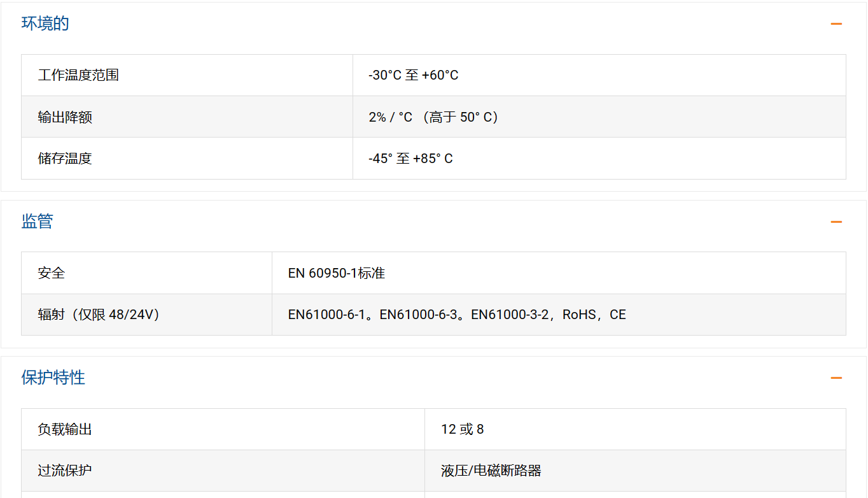
Task: Collapse the 监管 section with the minus icon
Action: coord(836,222)
